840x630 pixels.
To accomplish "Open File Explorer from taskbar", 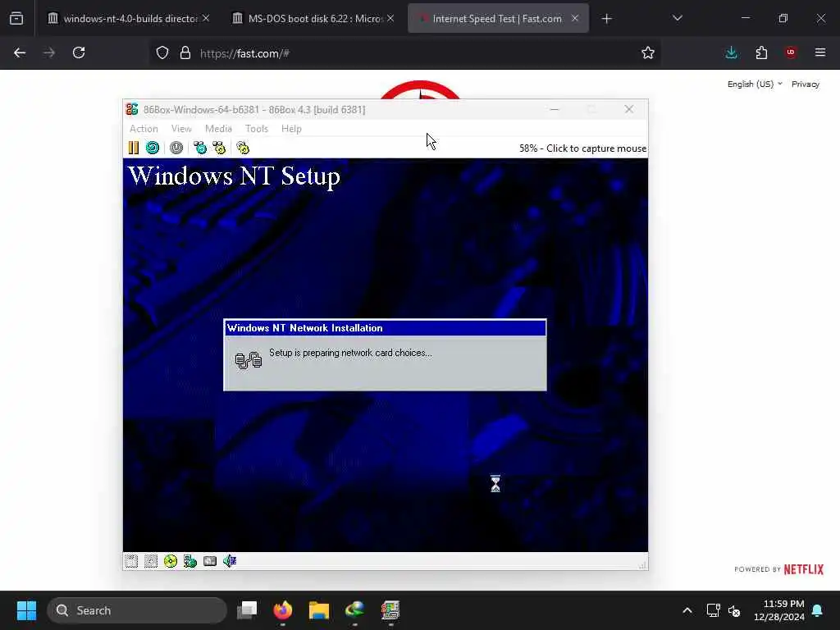I will pos(319,610).
